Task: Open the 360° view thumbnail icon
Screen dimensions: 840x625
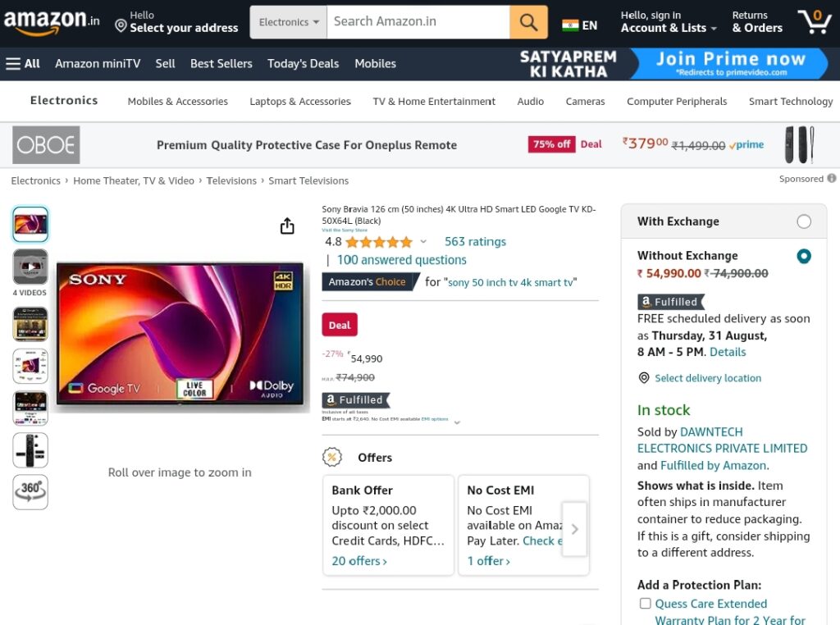Action: coord(30,491)
